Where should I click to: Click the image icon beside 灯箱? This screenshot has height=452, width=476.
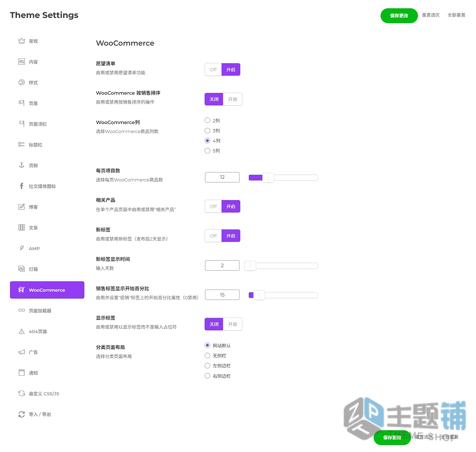pos(21,269)
